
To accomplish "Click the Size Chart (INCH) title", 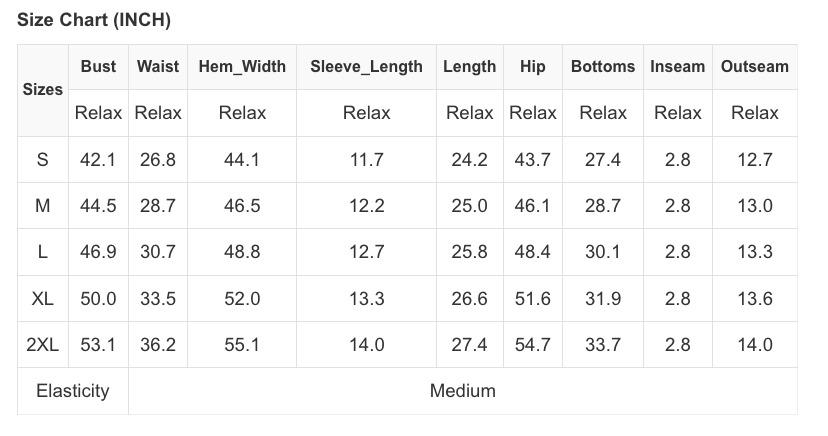I will [94, 20].
